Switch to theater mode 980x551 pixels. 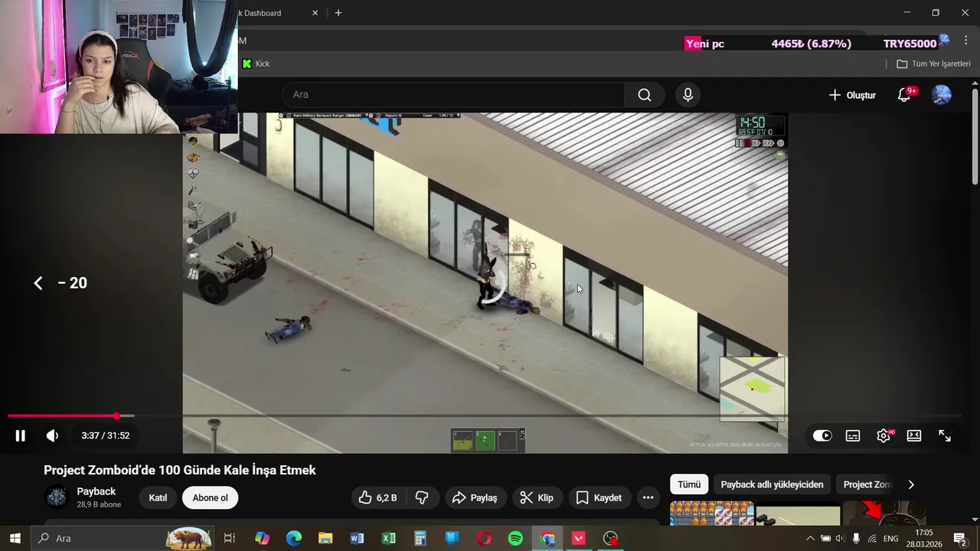[914, 435]
